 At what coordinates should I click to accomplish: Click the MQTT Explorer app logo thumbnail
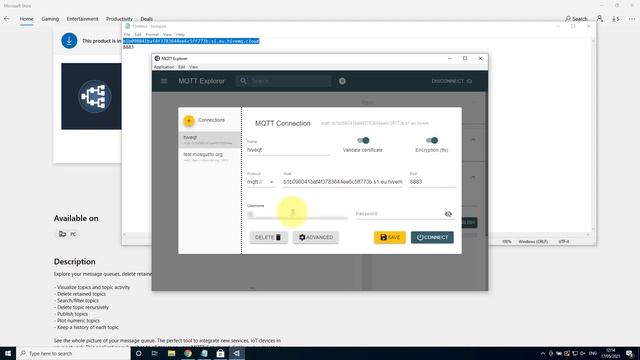coord(91,96)
